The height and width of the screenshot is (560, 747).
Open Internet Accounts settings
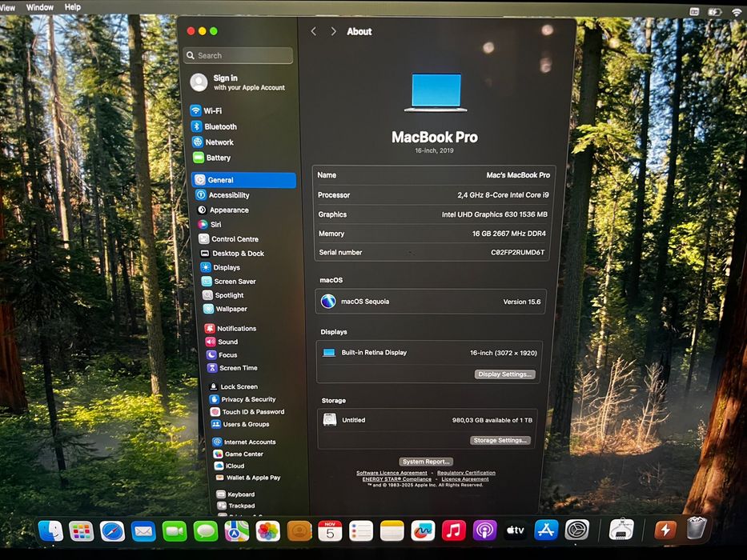pyautogui.click(x=244, y=442)
